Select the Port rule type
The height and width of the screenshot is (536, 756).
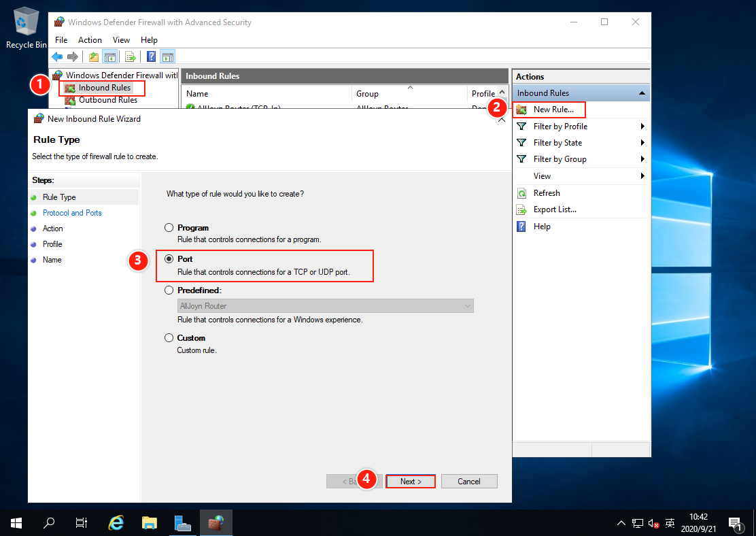(169, 259)
